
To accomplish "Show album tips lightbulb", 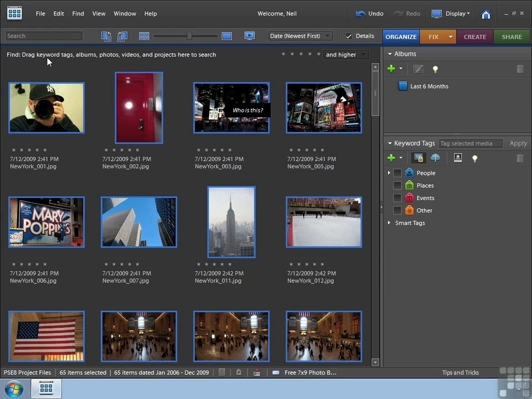I will click(436, 69).
